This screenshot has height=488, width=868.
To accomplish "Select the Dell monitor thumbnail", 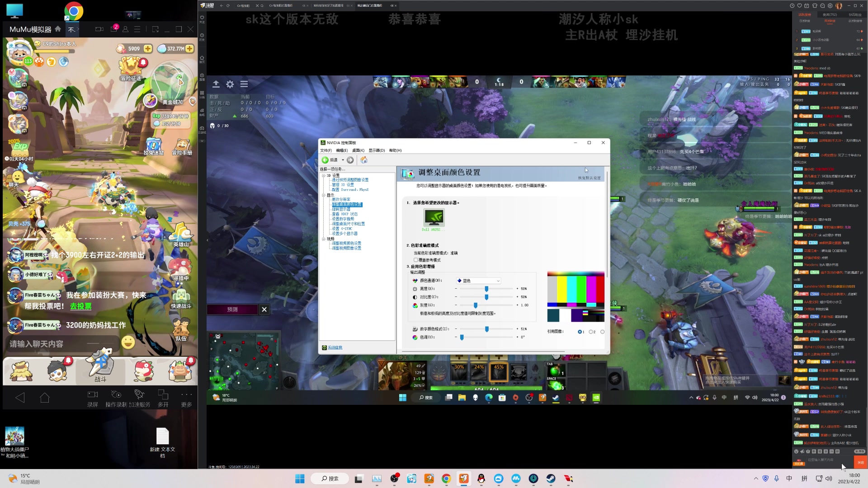I will 434,218.
